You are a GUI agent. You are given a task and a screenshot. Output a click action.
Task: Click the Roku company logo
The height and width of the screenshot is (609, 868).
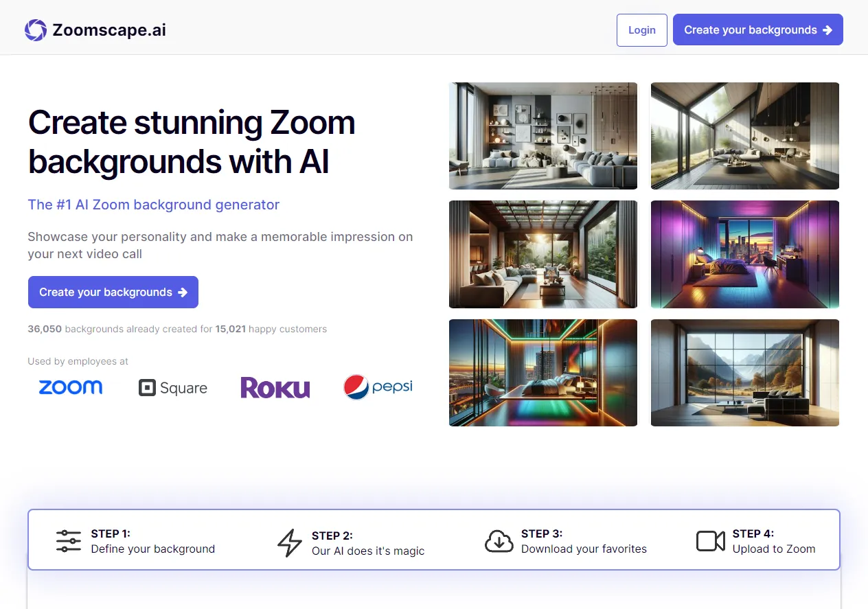[275, 388]
